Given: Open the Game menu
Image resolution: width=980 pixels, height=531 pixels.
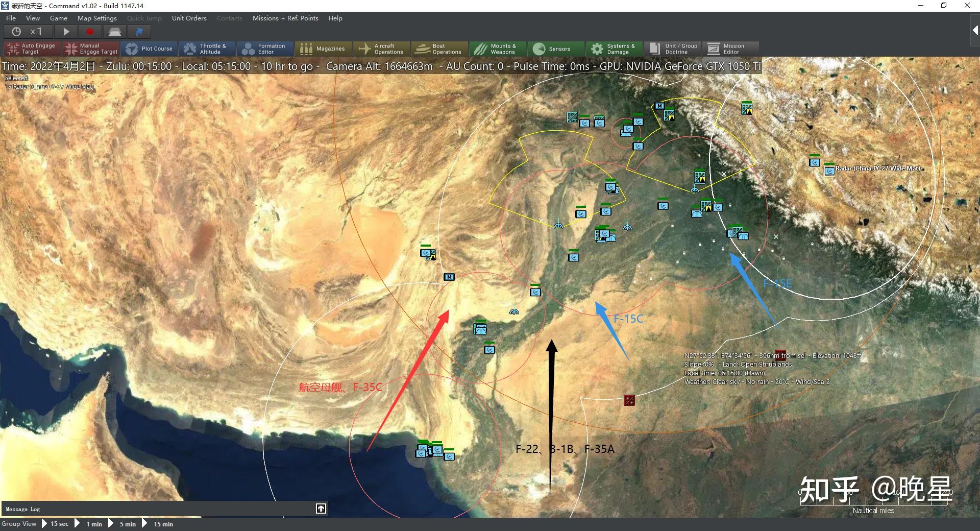Looking at the screenshot, I should [x=59, y=18].
